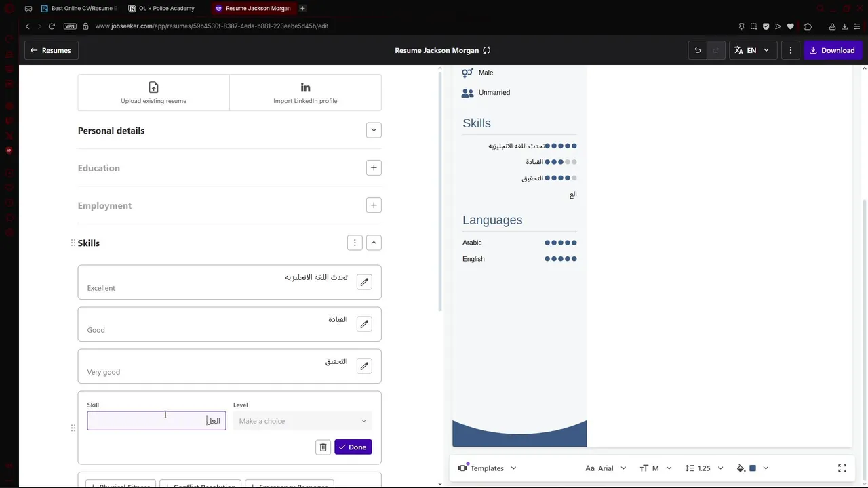868x488 pixels.
Task: Click the Download button
Action: (x=832, y=50)
